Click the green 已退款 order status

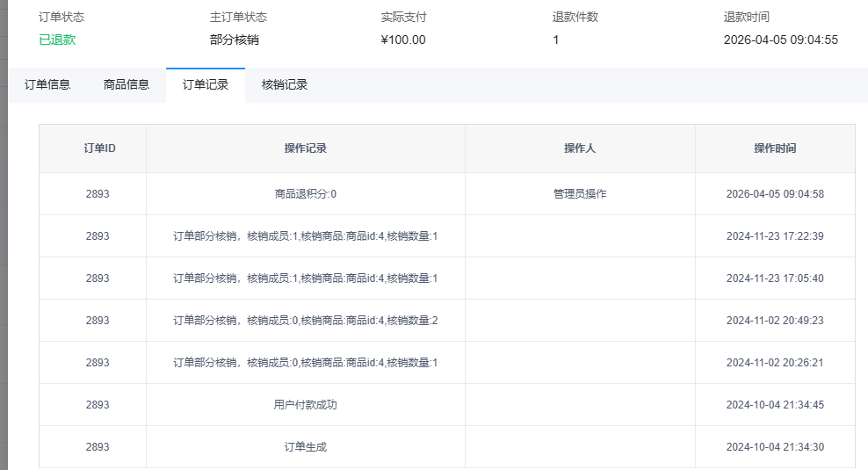click(57, 40)
